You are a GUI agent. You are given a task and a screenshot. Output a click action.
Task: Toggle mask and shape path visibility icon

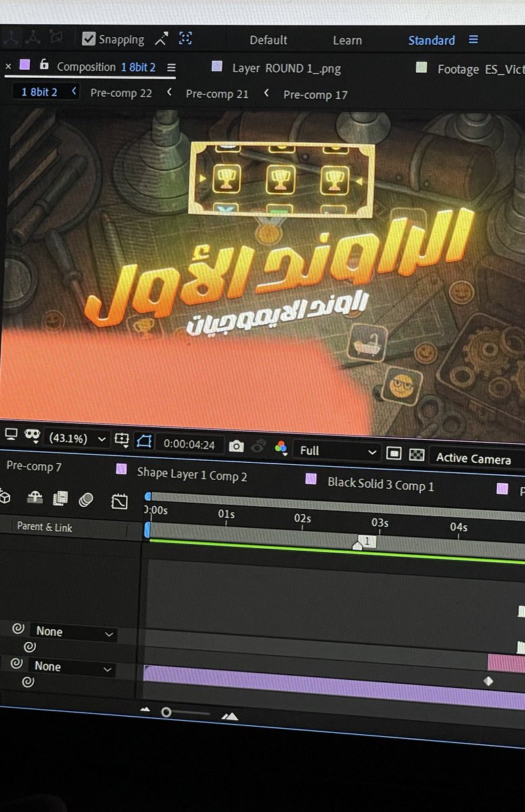tap(32, 436)
